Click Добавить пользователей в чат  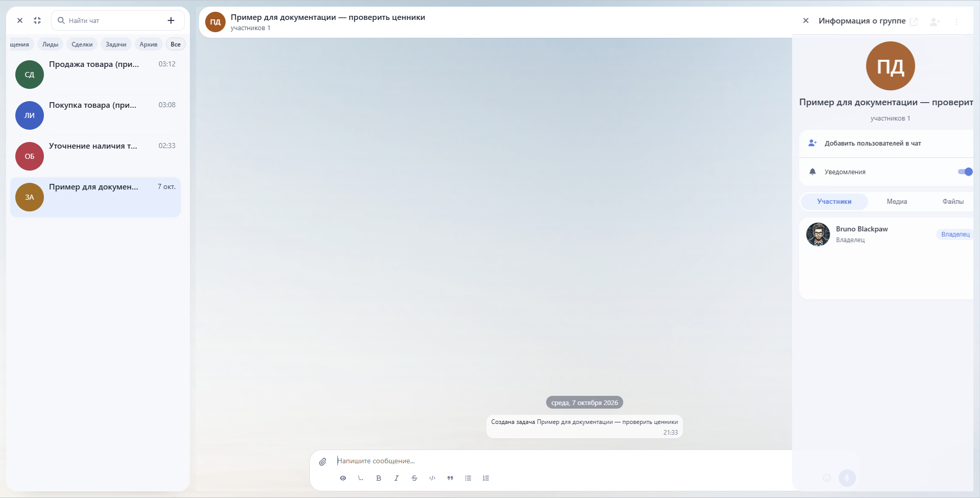click(x=886, y=144)
